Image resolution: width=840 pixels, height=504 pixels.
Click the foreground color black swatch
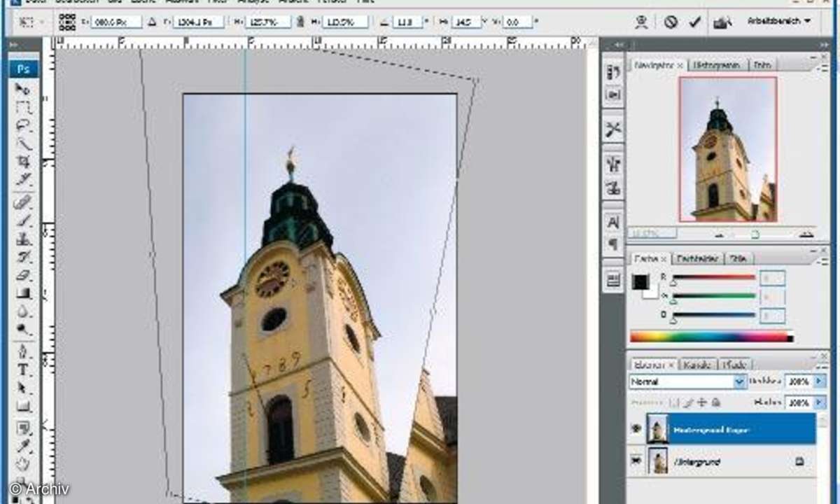point(640,282)
